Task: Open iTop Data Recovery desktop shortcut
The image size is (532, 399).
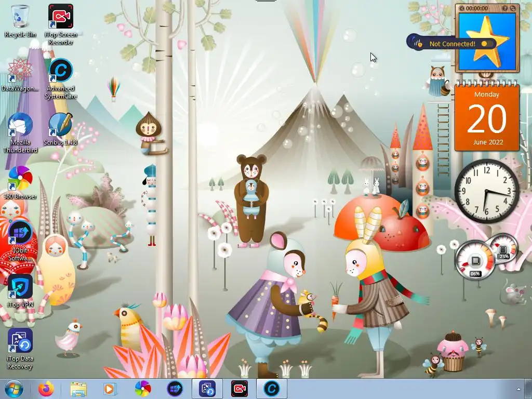Action: coord(20,349)
